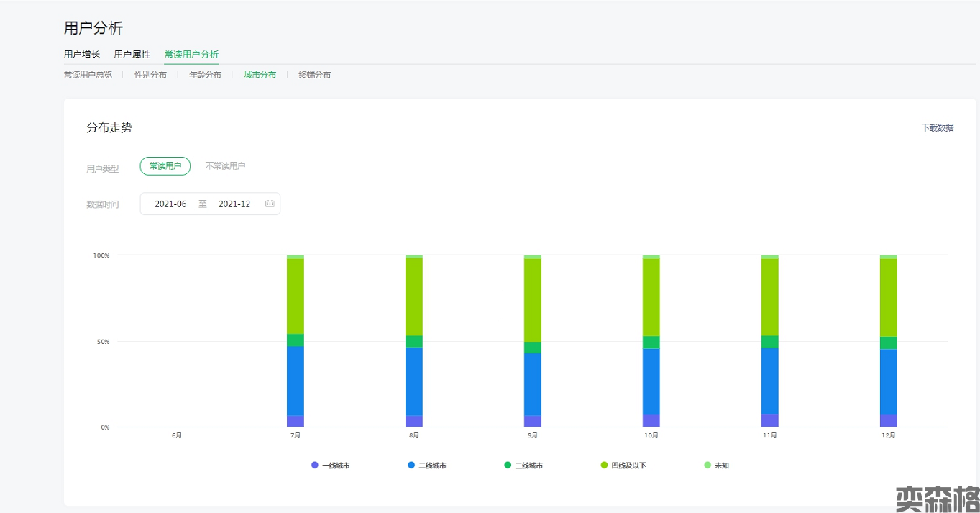Viewport: 980px width, 513px height.
Task: Toggle the 二线城市 legend dot
Action: [x=411, y=466]
